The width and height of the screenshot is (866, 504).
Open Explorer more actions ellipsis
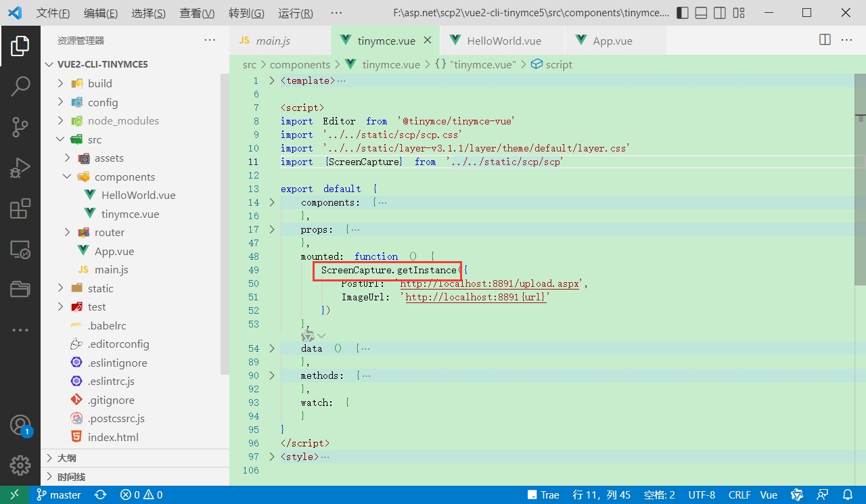[210, 41]
